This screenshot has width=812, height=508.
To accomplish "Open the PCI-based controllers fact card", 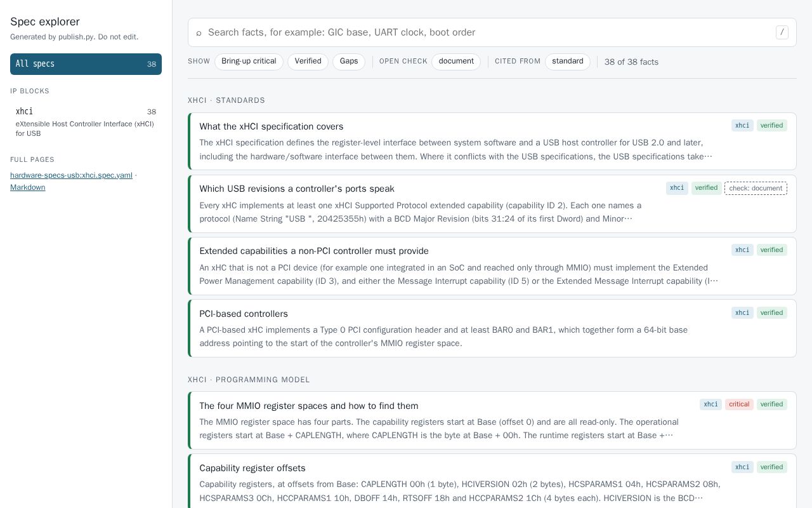I will [x=492, y=328].
